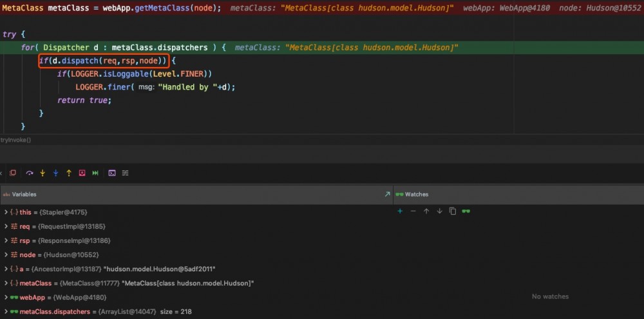Click the webApp.getMetaClass(node) code line

tap(111, 8)
